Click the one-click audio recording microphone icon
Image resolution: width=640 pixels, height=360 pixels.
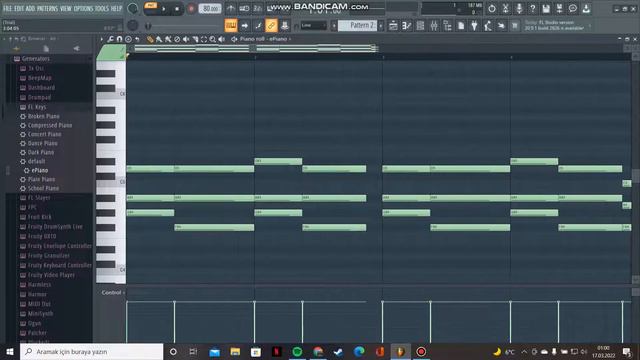click(519, 9)
